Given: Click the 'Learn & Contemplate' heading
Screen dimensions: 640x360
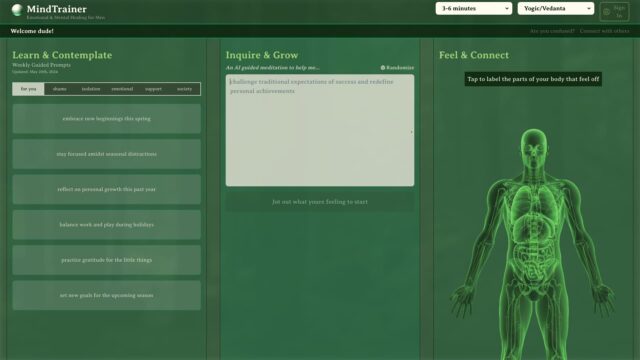Looking at the screenshot, I should (62, 55).
